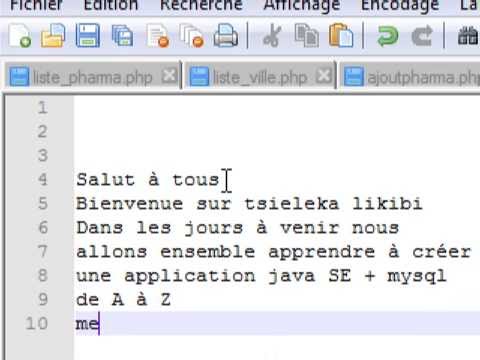The width and height of the screenshot is (480, 360).
Task: Click the Close document icon
Action: point(158,35)
